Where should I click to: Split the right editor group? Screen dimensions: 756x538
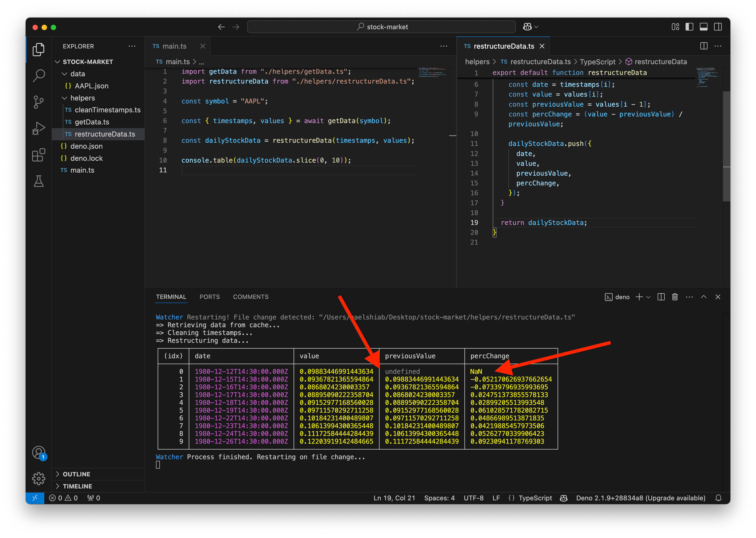[x=704, y=46]
